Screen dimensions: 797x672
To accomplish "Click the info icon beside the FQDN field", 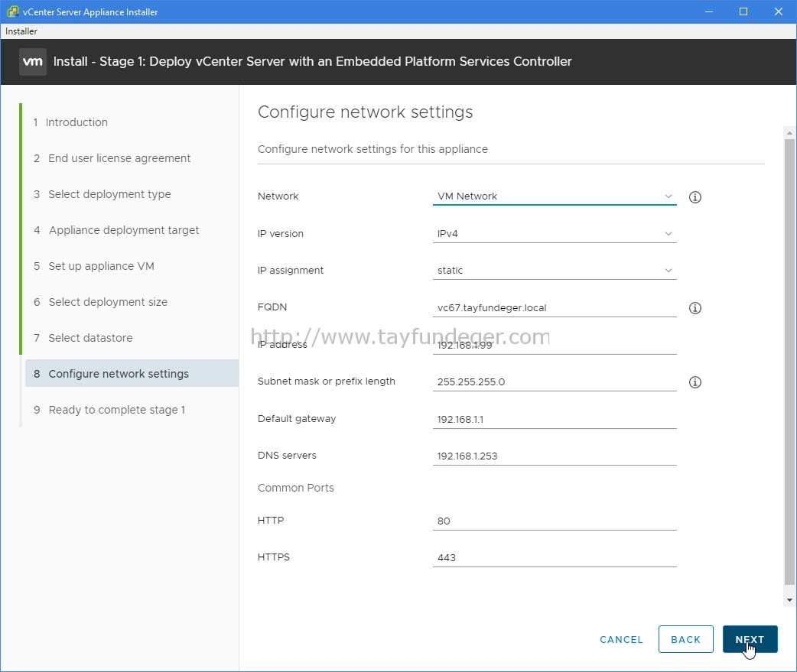I will click(x=695, y=308).
